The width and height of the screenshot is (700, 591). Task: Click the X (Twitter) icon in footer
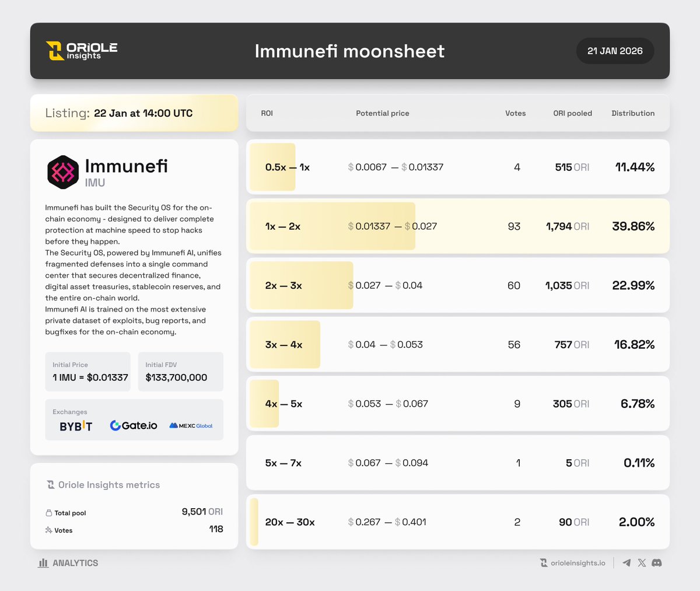click(x=642, y=563)
